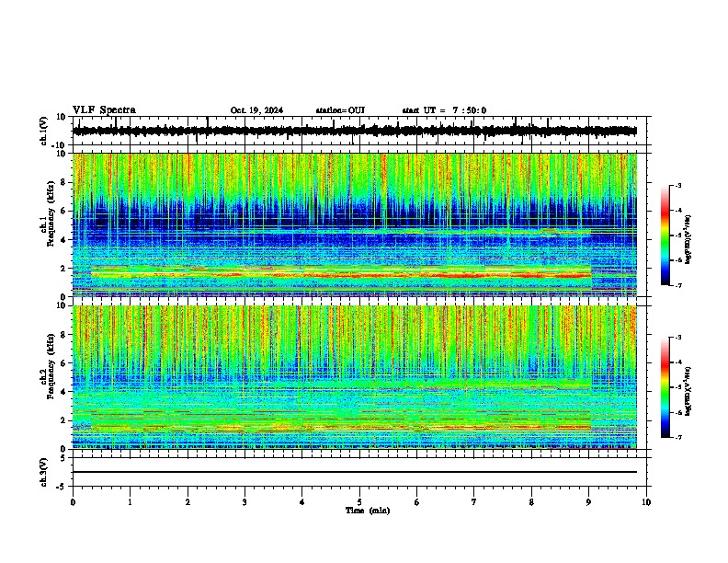Click time axis tick label '0'
The image size is (728, 563).
click(73, 502)
